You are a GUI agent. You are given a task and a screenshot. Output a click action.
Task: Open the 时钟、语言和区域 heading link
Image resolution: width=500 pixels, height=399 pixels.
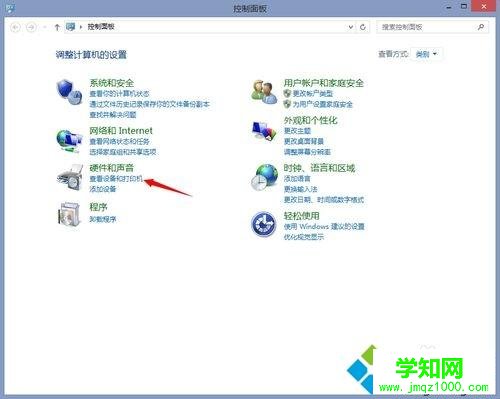pyautogui.click(x=319, y=168)
